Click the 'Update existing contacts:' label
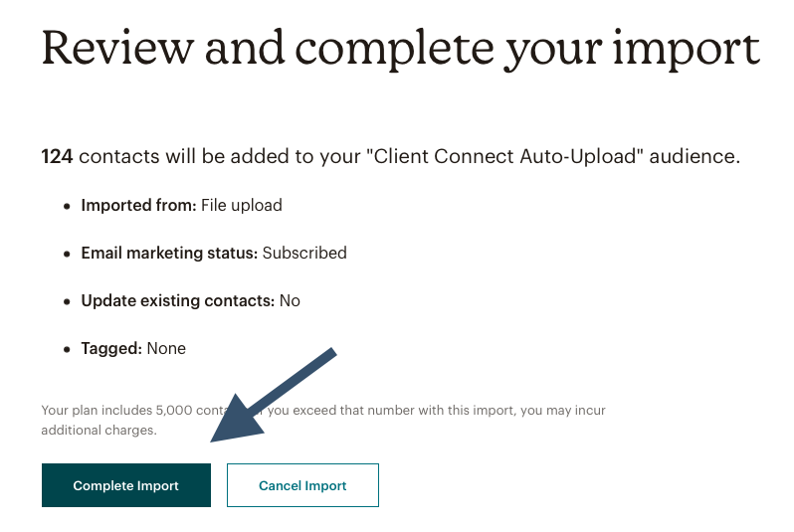 [x=178, y=300]
